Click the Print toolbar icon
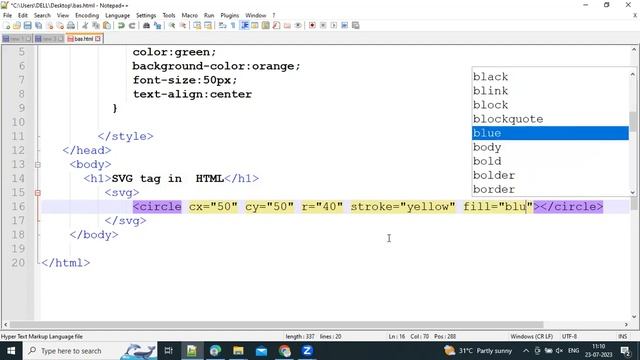The image size is (640, 360). tap(71, 25)
